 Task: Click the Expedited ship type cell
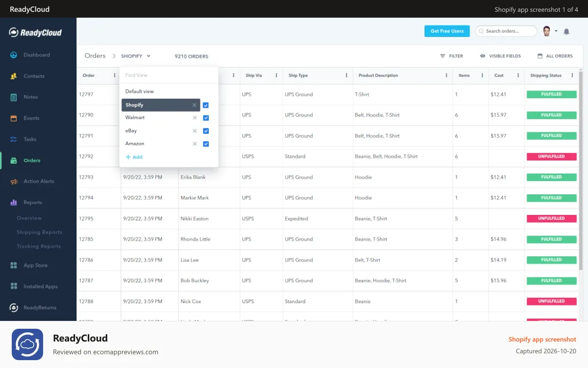(296, 219)
